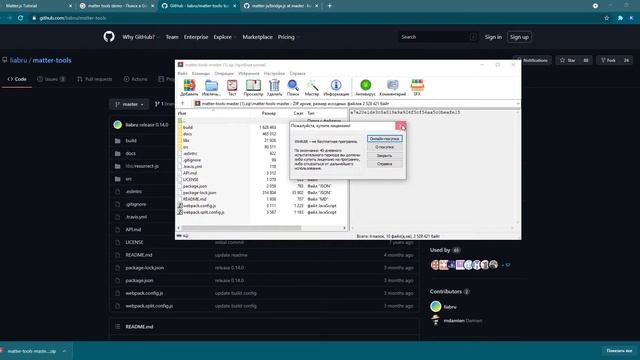Screen dimensions: 640x360
Task: Click the bookmark star in address bar
Action: pyautogui.click(x=607, y=18)
